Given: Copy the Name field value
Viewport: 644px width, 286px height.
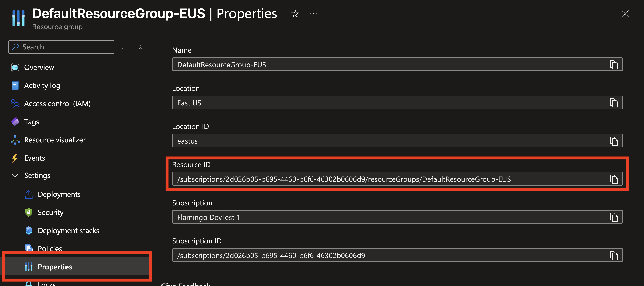Looking at the screenshot, I should 614,65.
